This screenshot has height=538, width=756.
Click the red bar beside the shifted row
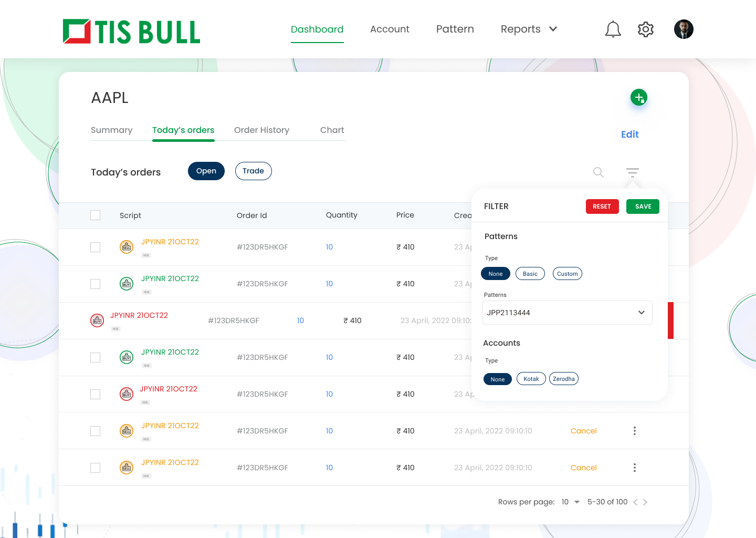point(670,320)
